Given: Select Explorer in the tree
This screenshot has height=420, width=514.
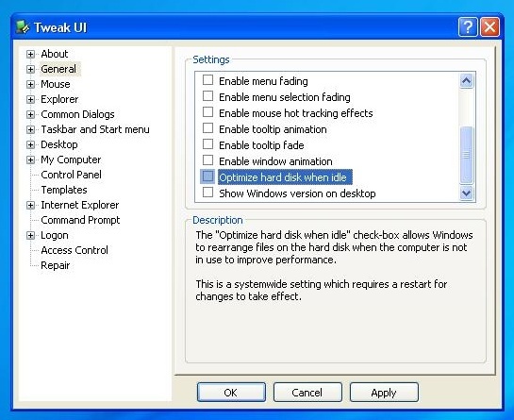Looking at the screenshot, I should (59, 99).
